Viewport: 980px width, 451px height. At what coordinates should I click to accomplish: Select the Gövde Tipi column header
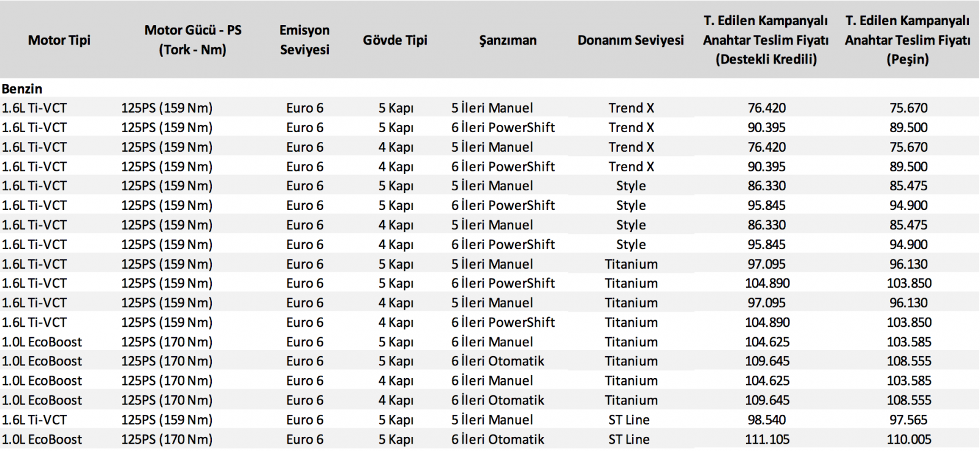[x=395, y=40]
